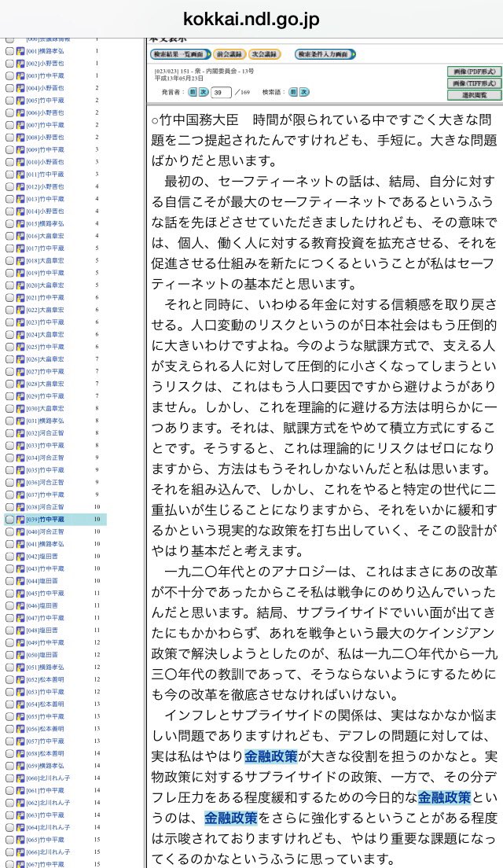Go to 次会議録 (next meeting record)
This screenshot has height=868, width=503.
tap(265, 54)
